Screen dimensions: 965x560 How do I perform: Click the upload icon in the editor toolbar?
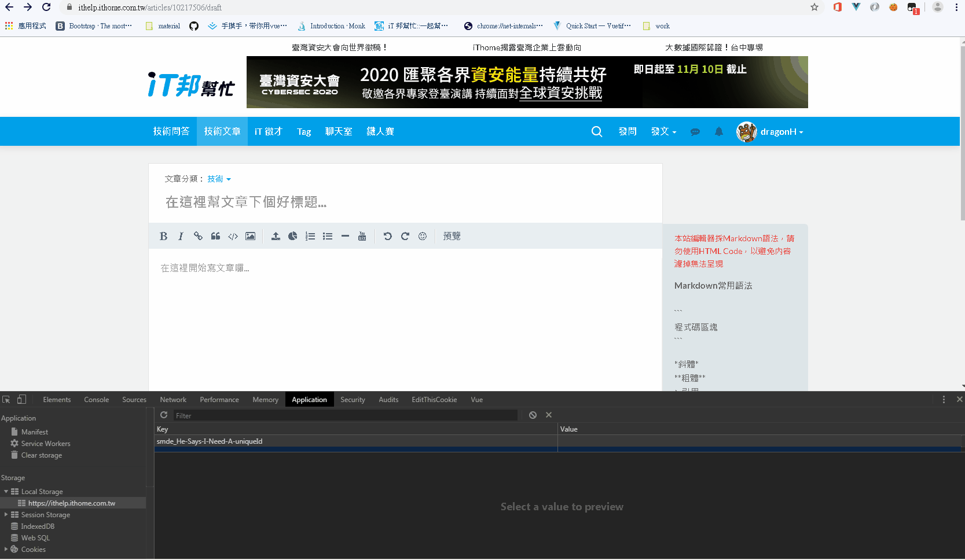click(276, 236)
